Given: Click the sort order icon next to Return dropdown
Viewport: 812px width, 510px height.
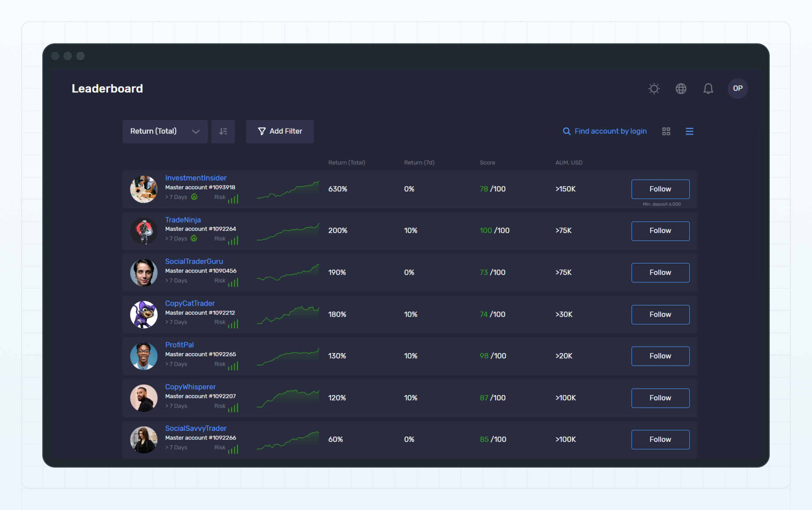Looking at the screenshot, I should coord(223,131).
